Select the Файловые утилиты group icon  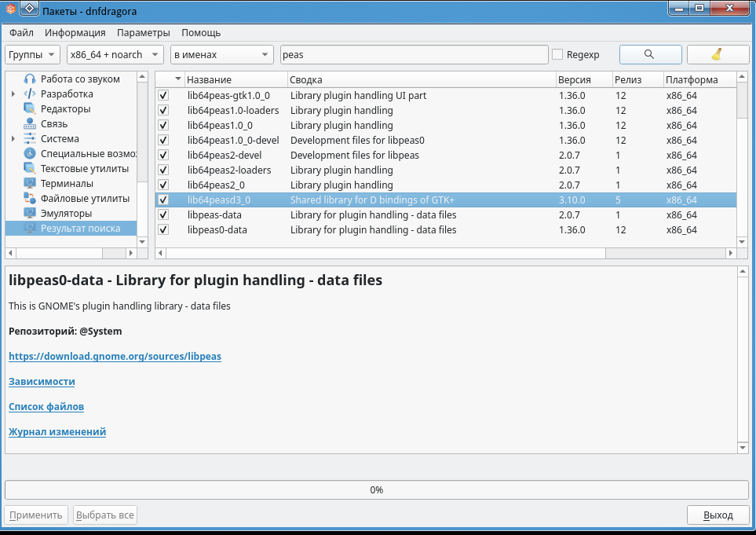(30, 199)
